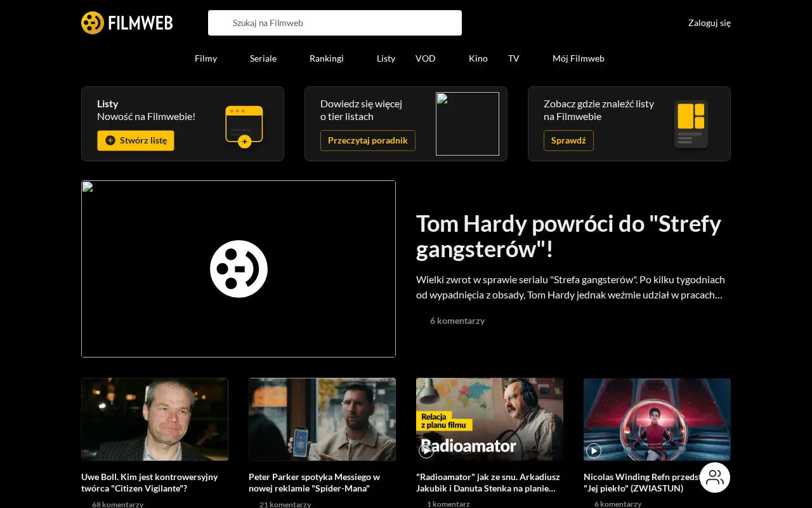Open the Tom Hardy powróci headline
Viewport: 812px width, 508px height.
point(568,236)
